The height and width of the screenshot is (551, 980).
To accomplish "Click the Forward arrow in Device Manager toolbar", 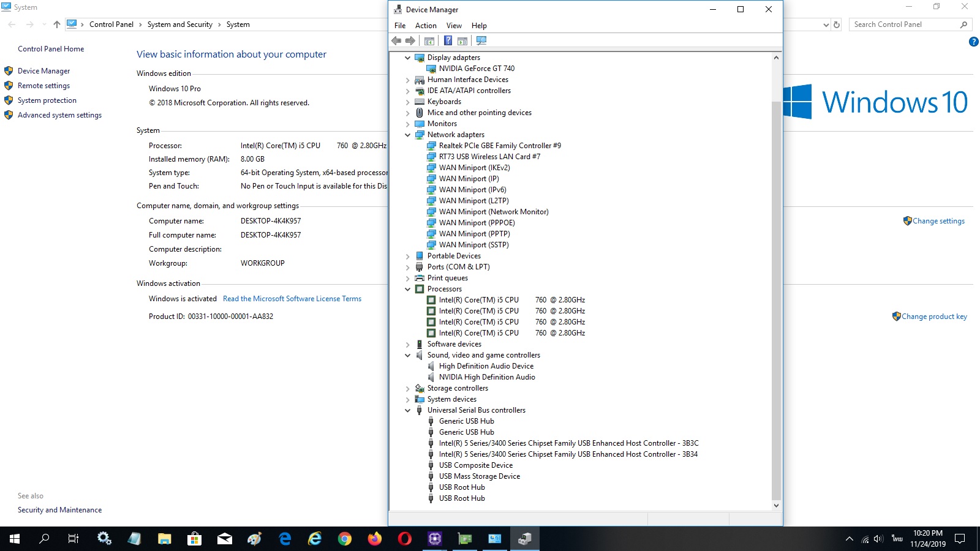I will pos(410,41).
